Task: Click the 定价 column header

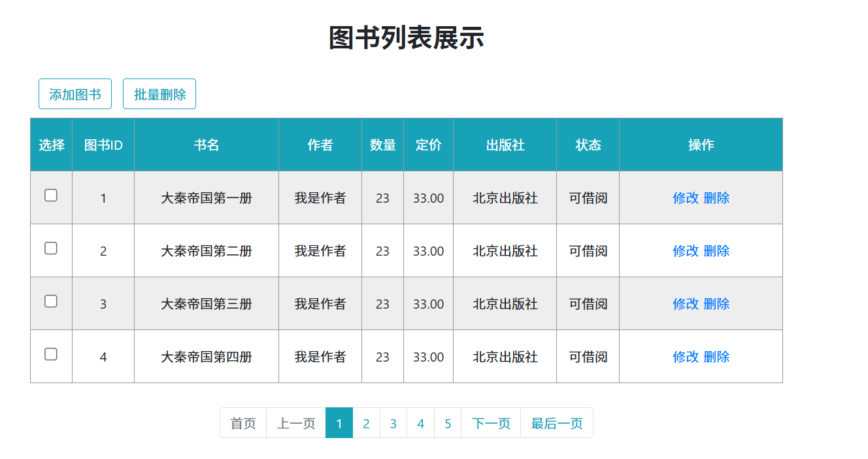Action: click(429, 145)
